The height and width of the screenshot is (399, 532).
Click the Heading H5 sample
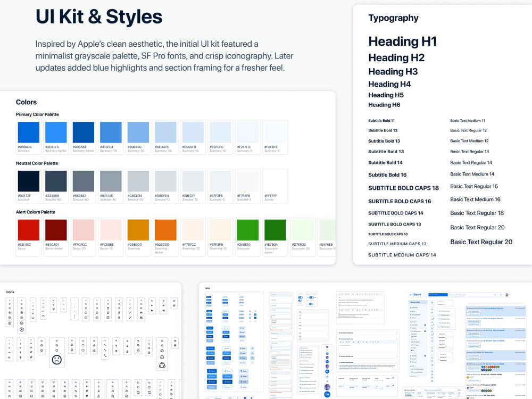click(x=386, y=95)
